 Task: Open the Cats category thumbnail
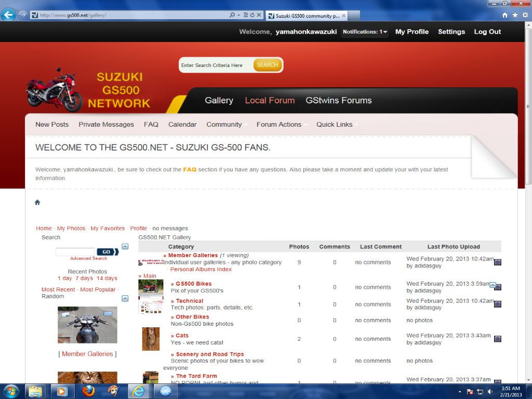click(151, 339)
